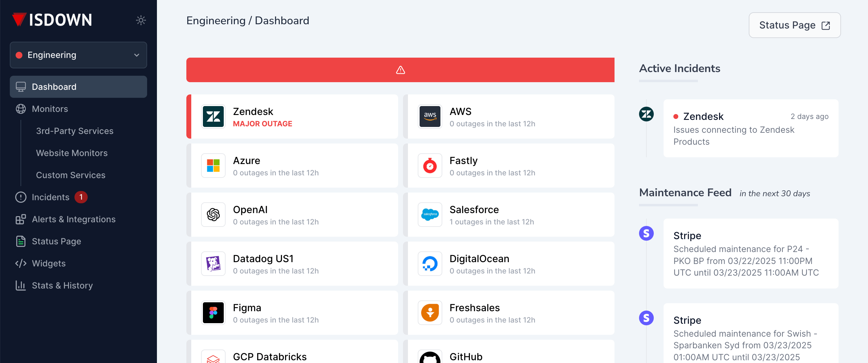The image size is (868, 363).
Task: Click Zendesk avatar in Active Incidents timeline
Action: 646,114
